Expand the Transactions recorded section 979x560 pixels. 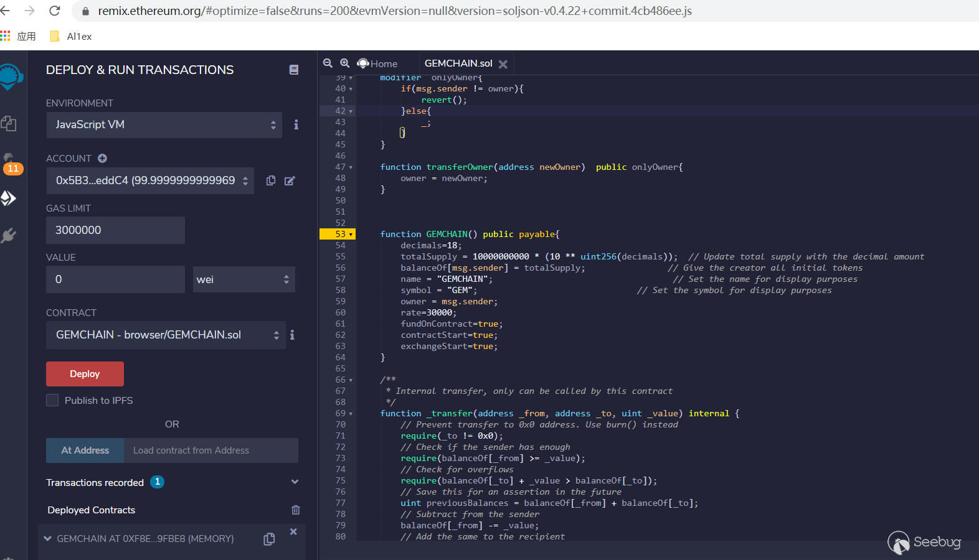295,482
